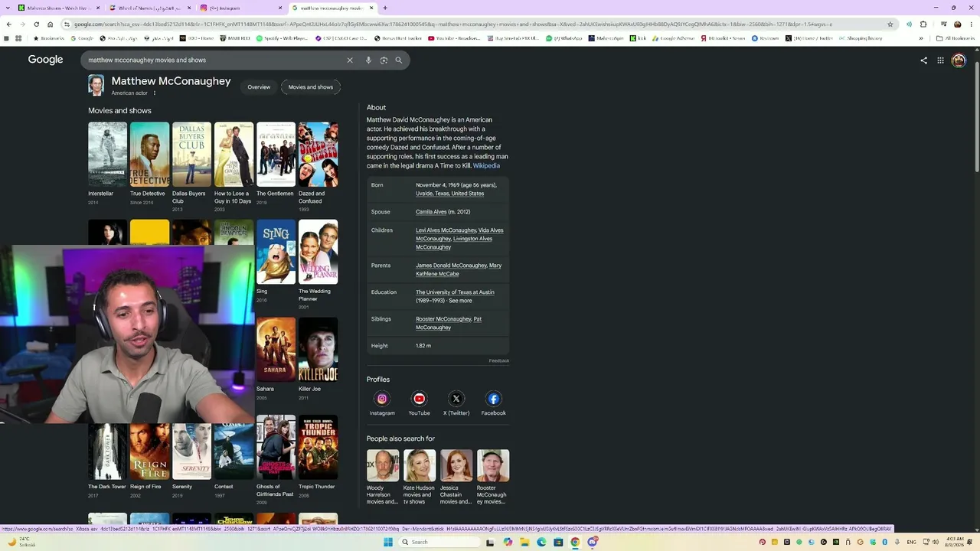Open the Dallas Buyers Club poster

click(191, 155)
